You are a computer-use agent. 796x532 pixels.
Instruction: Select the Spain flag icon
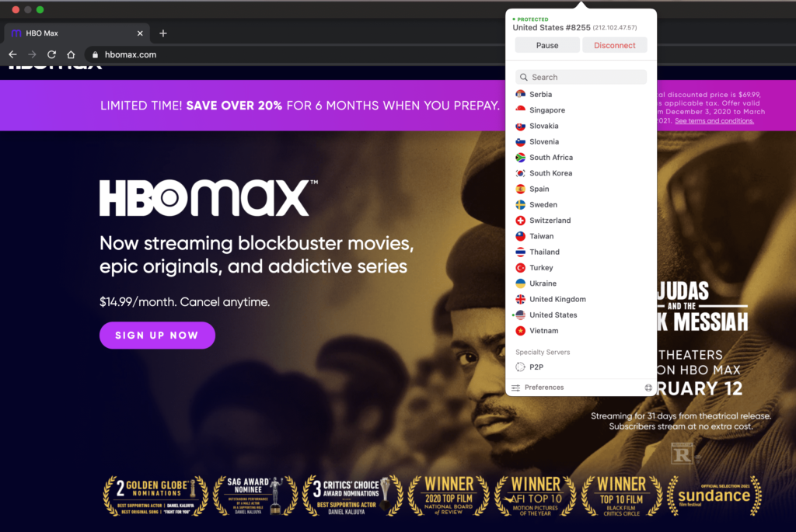[520, 189]
